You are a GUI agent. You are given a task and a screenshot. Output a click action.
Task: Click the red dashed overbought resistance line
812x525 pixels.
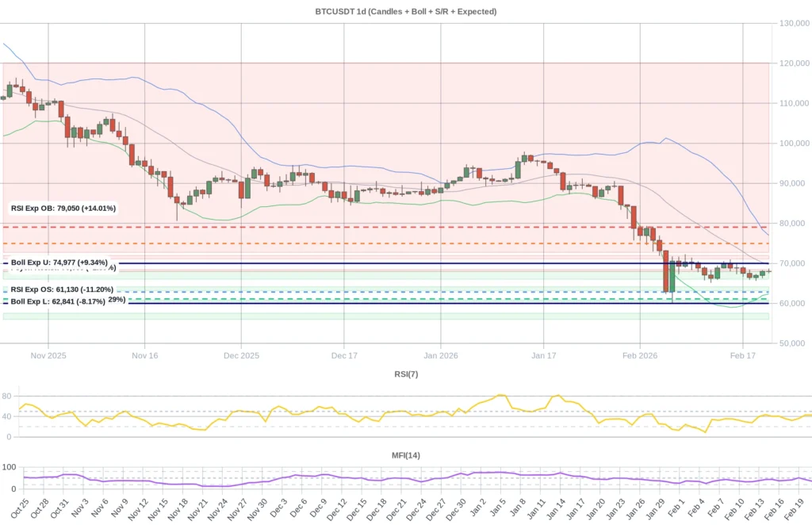click(x=396, y=225)
